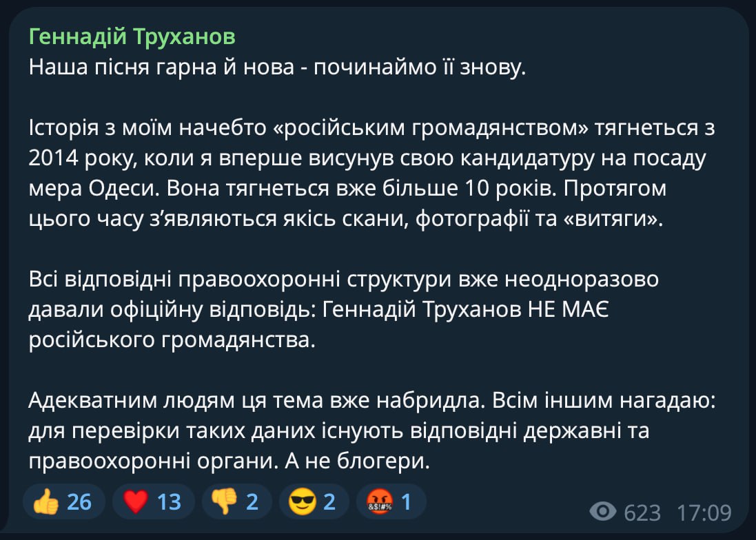Toggle the count beside the sunglasses emoji
This screenshot has height=540, width=756.
pyautogui.click(x=329, y=501)
